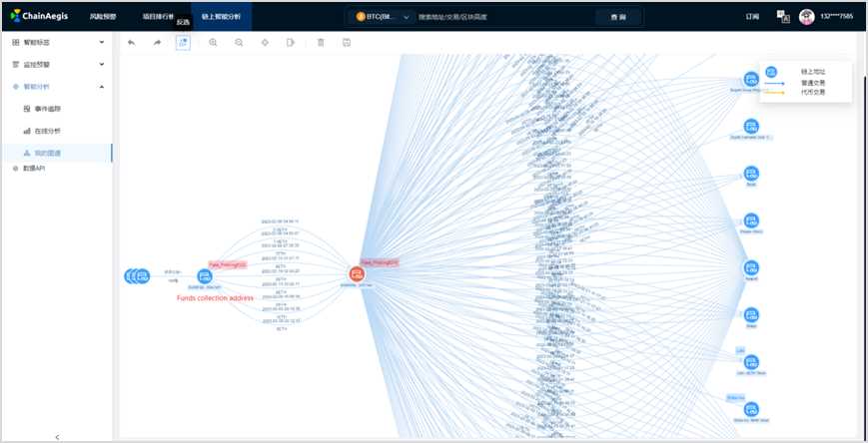
Task: Collapse the 智能分析 sidebar section
Action: pos(102,87)
